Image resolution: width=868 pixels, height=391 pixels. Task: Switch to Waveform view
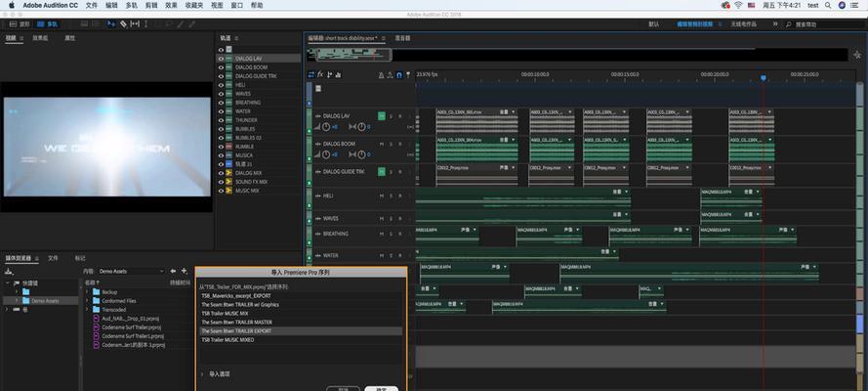[20, 24]
